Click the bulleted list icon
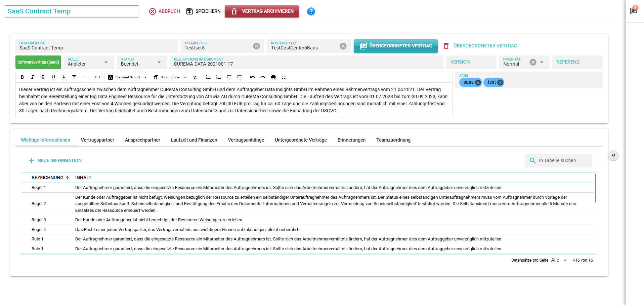The image size is (644, 305). click(x=208, y=77)
